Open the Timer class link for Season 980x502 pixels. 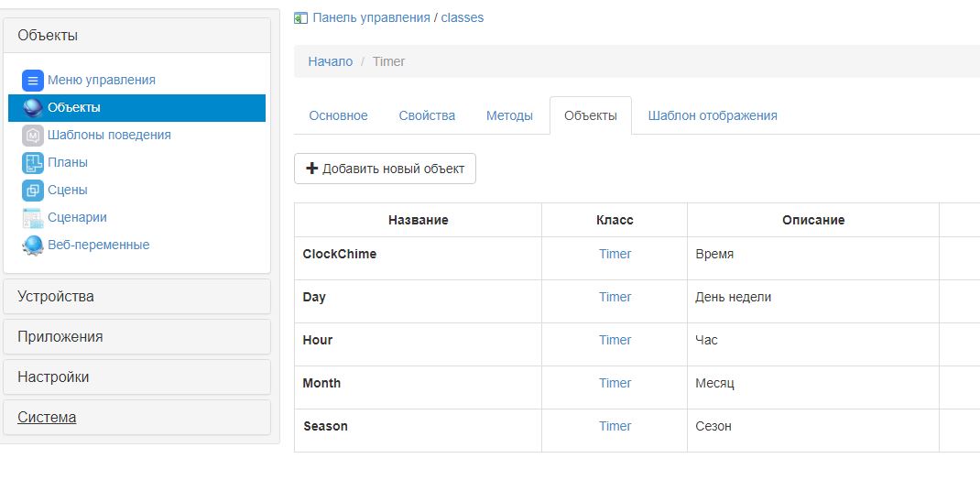click(615, 426)
